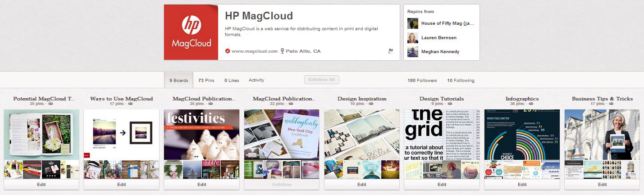
Task: Open the Design Tutorials board title
Action: click(x=442, y=99)
